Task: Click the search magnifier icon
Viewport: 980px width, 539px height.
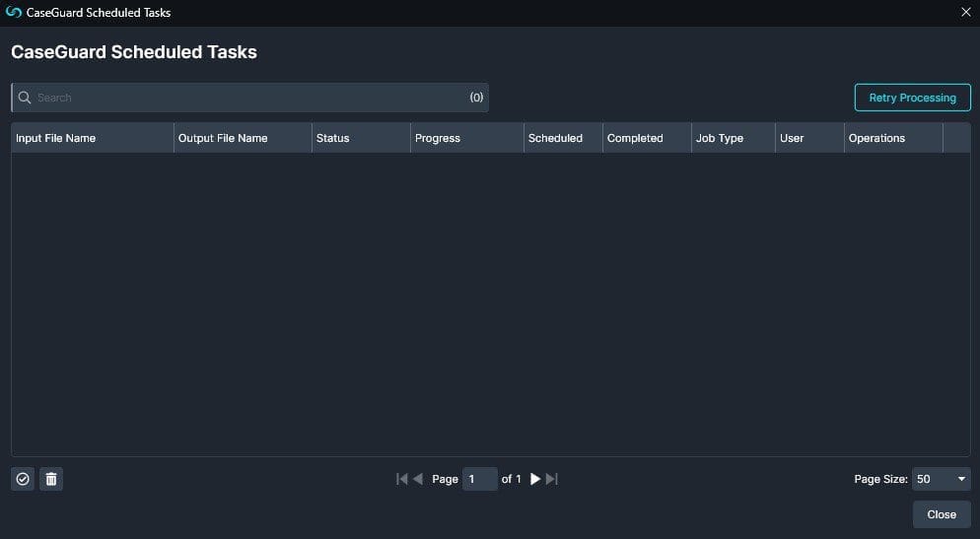Action: pos(25,98)
